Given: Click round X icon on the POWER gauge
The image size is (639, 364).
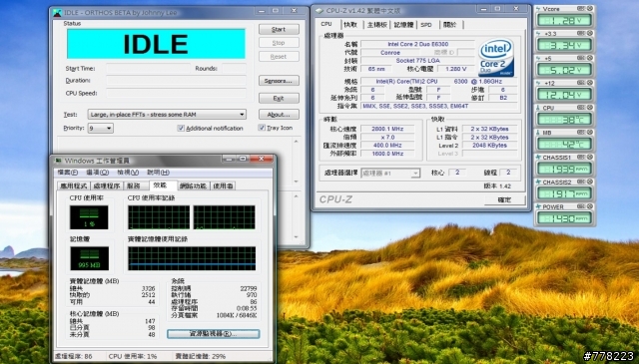Looking at the screenshot, I should (x=589, y=206).
